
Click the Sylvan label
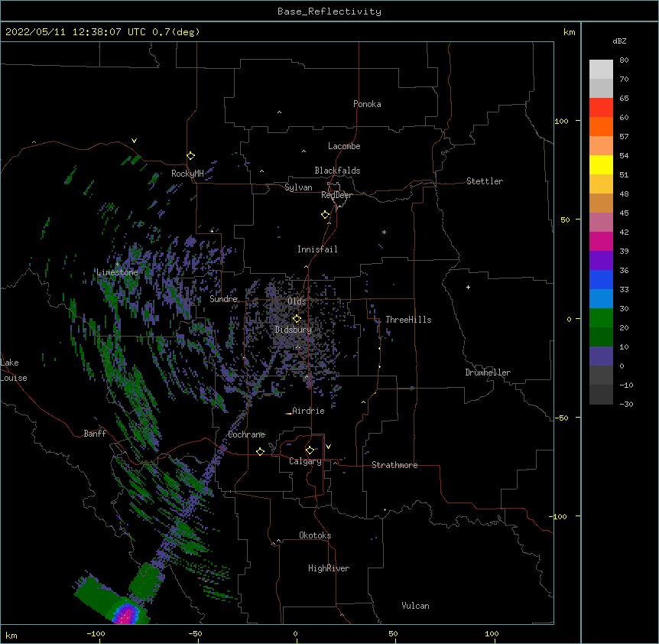[x=298, y=187]
